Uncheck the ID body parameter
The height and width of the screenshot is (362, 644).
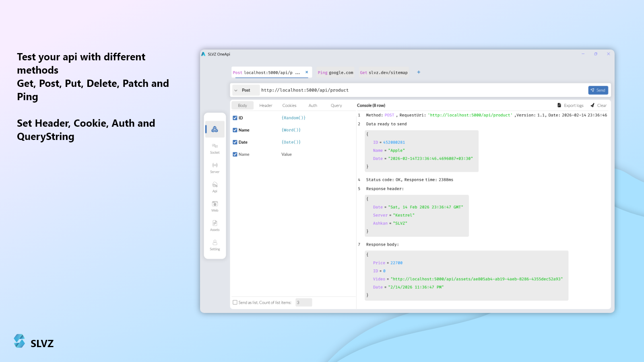pyautogui.click(x=235, y=118)
